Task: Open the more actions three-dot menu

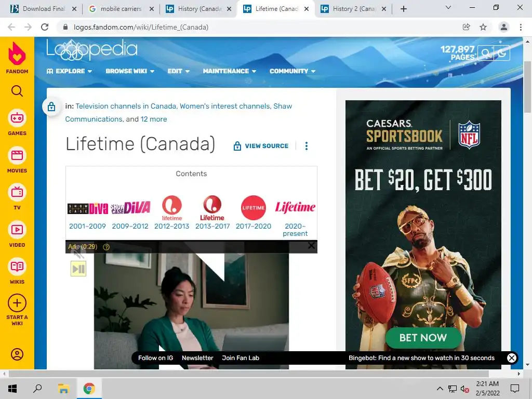Action: pyautogui.click(x=307, y=146)
